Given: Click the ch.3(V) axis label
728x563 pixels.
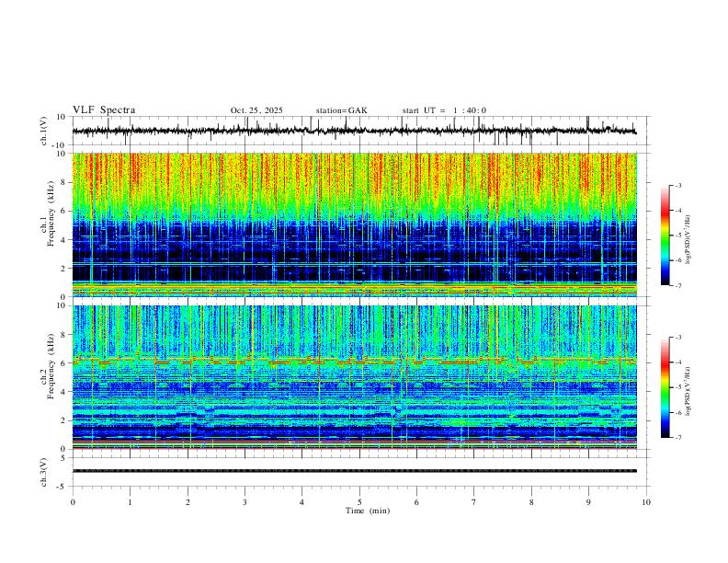Looking at the screenshot, I should click(44, 472).
